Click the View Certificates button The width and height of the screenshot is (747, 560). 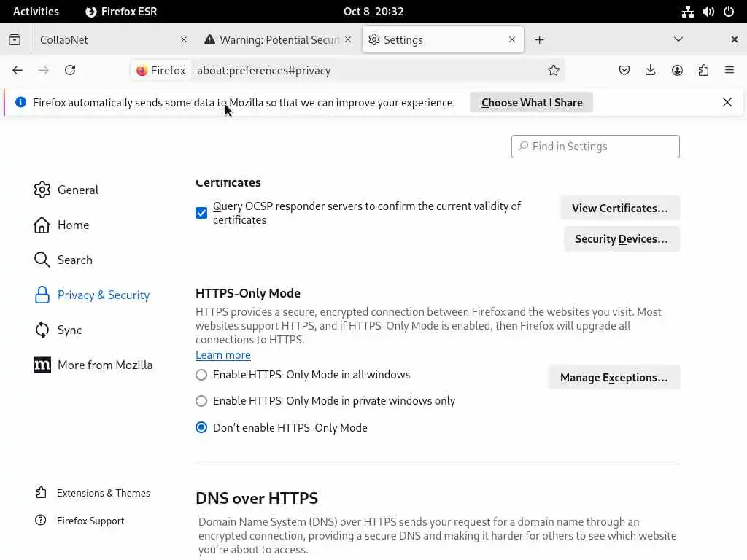pyautogui.click(x=619, y=209)
